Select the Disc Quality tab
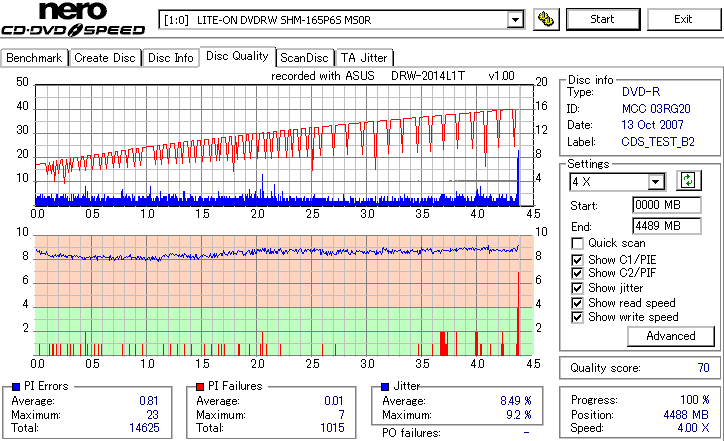 pos(237,56)
